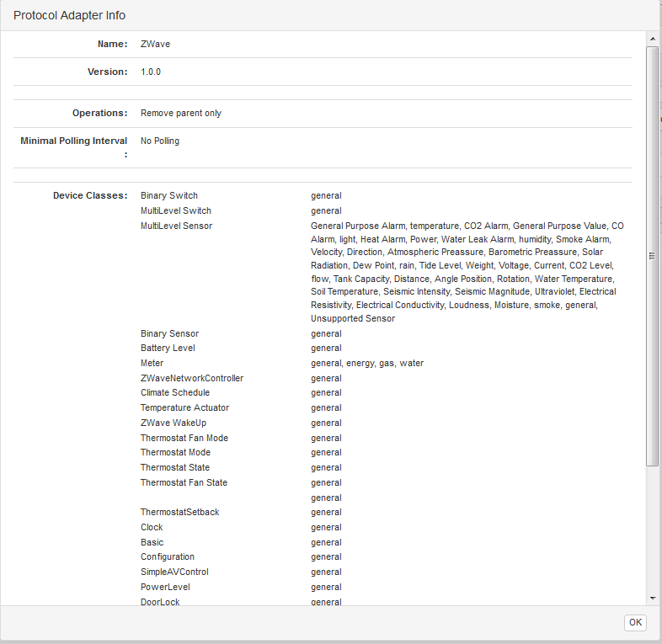This screenshot has height=644, width=662.
Task: Click the scrollbar up arrow
Action: [x=653, y=39]
